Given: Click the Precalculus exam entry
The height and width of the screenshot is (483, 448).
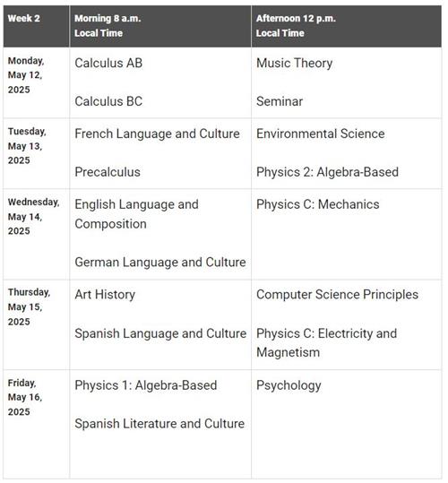Looking at the screenshot, I should tap(108, 172).
